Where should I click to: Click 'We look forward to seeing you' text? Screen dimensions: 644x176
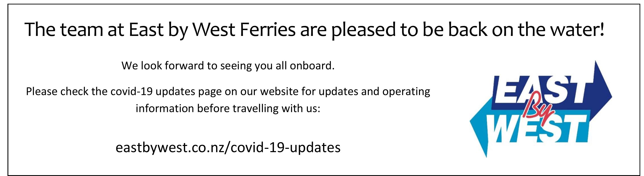228,66
